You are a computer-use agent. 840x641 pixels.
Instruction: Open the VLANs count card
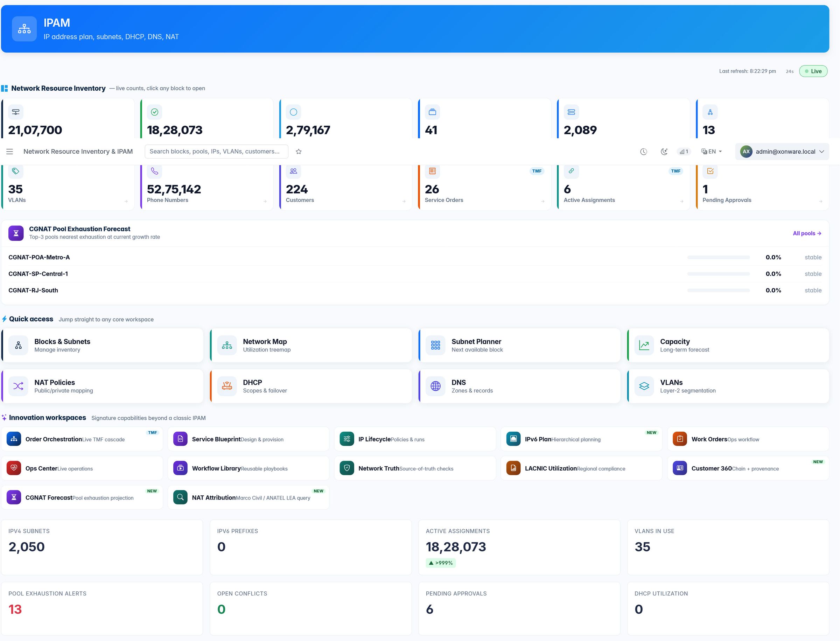coord(68,188)
